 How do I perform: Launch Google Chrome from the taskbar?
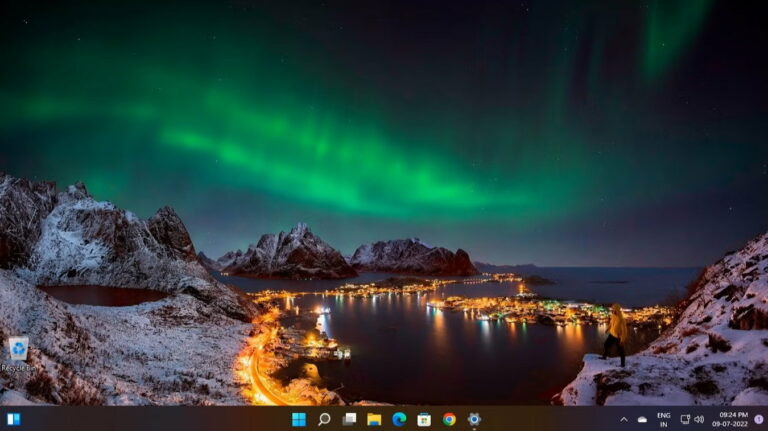[x=449, y=419]
